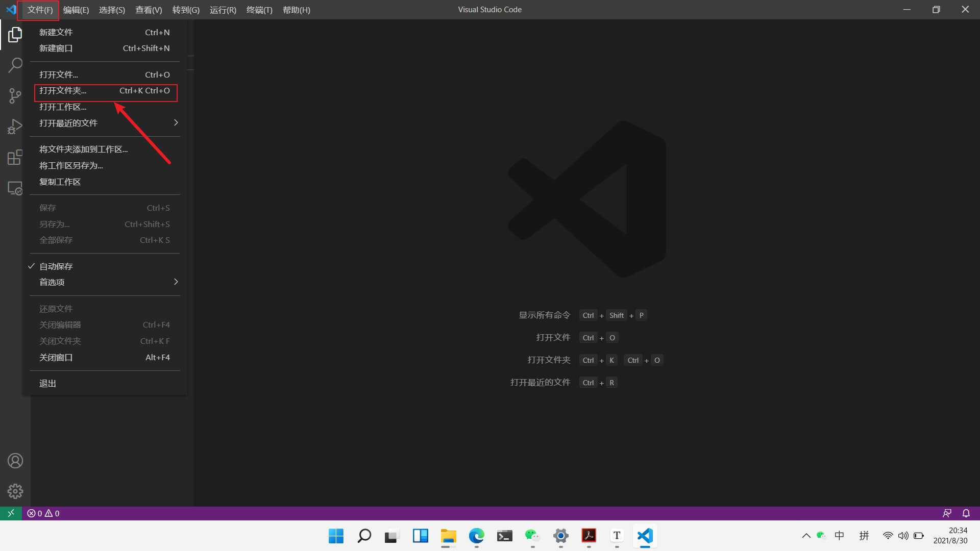Select 打开文件... menu entry
This screenshot has width=980, height=551.
click(x=105, y=74)
